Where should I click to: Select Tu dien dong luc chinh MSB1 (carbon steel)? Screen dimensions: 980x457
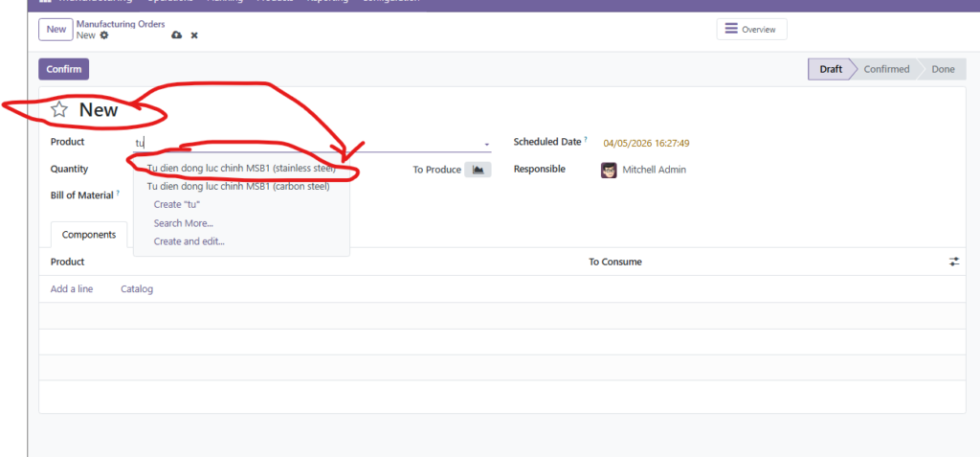(x=237, y=187)
